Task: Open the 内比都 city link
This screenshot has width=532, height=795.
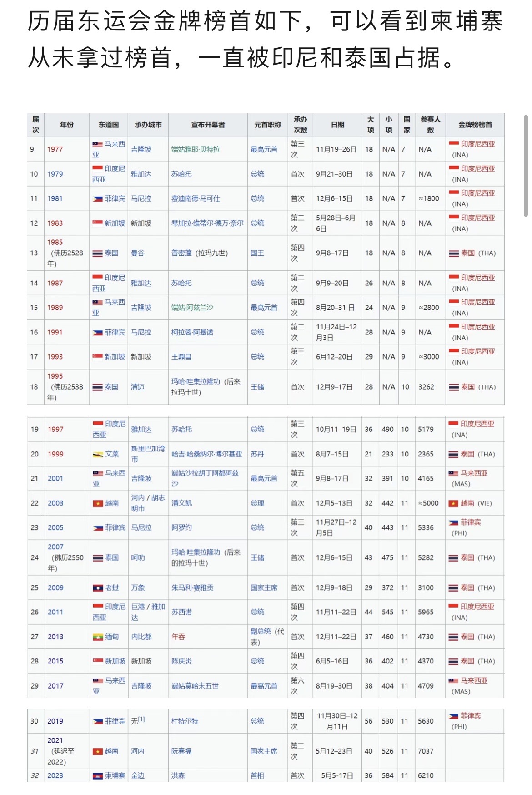Action: pyautogui.click(x=141, y=637)
